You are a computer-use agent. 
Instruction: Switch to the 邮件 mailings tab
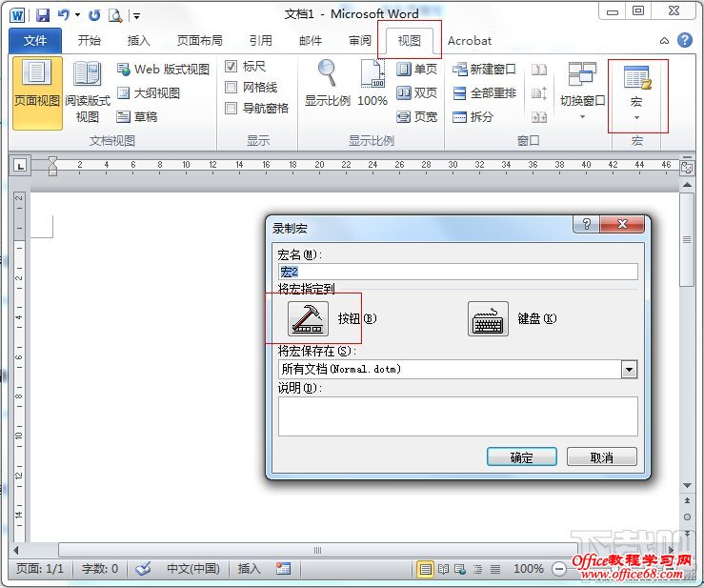coord(311,41)
